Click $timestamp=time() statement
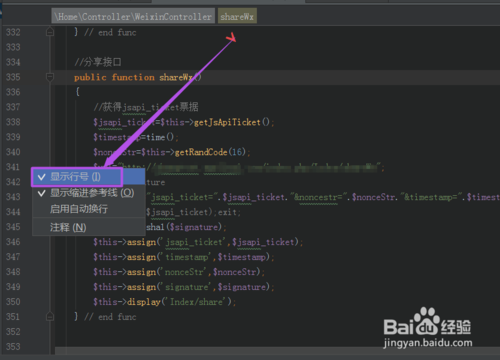The height and width of the screenshot is (360, 500). [134, 137]
